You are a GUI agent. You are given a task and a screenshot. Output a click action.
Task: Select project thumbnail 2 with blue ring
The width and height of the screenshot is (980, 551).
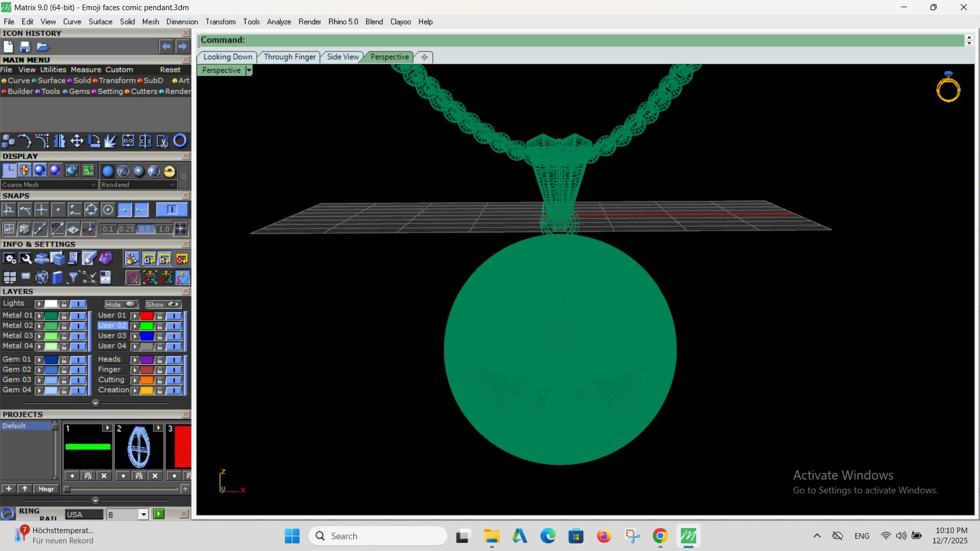139,447
